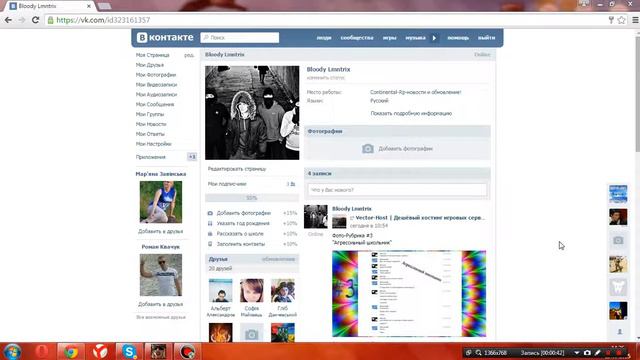Click "Показать подробную информацию" in the profile
The width and height of the screenshot is (640, 360).
(x=411, y=113)
